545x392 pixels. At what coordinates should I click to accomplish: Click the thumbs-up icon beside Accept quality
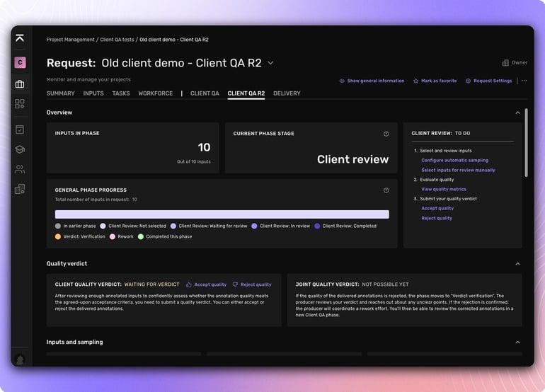click(x=189, y=284)
